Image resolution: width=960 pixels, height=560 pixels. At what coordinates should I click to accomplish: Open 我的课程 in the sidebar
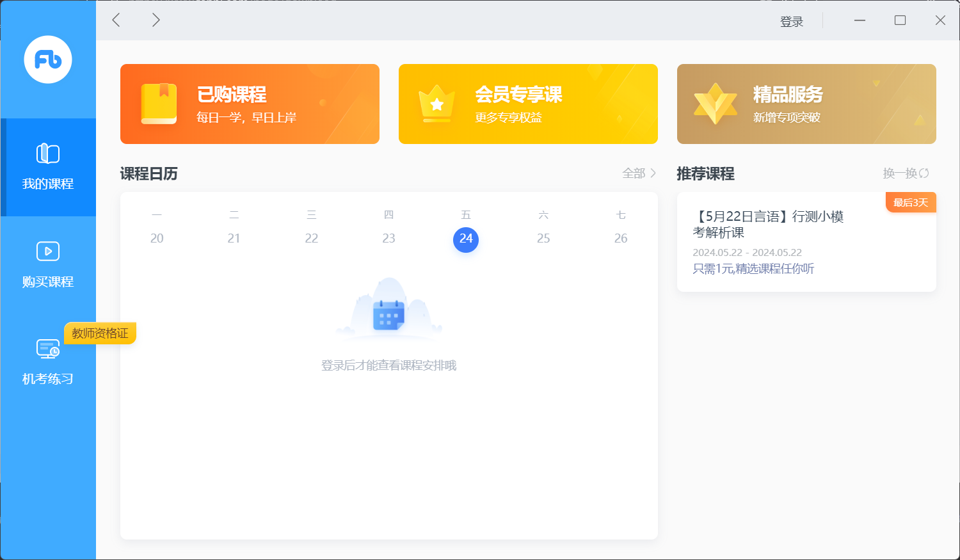click(48, 168)
